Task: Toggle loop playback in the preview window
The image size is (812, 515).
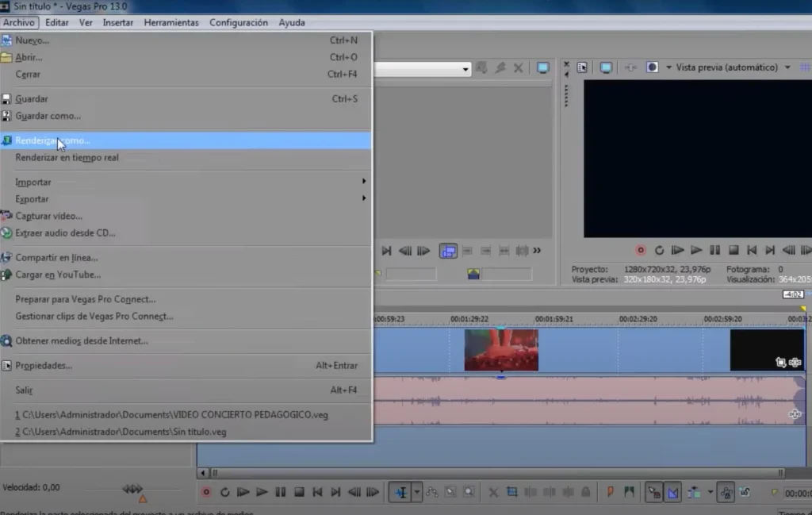Action: click(x=659, y=250)
